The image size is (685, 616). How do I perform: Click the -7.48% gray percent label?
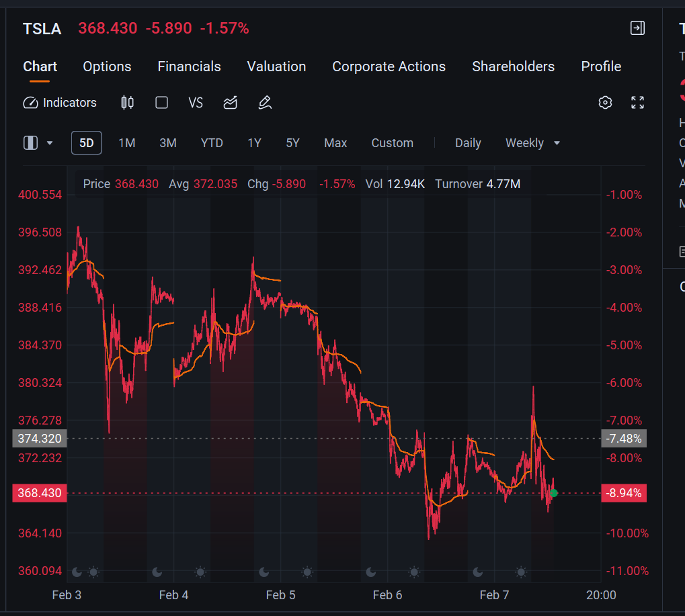pyautogui.click(x=624, y=438)
